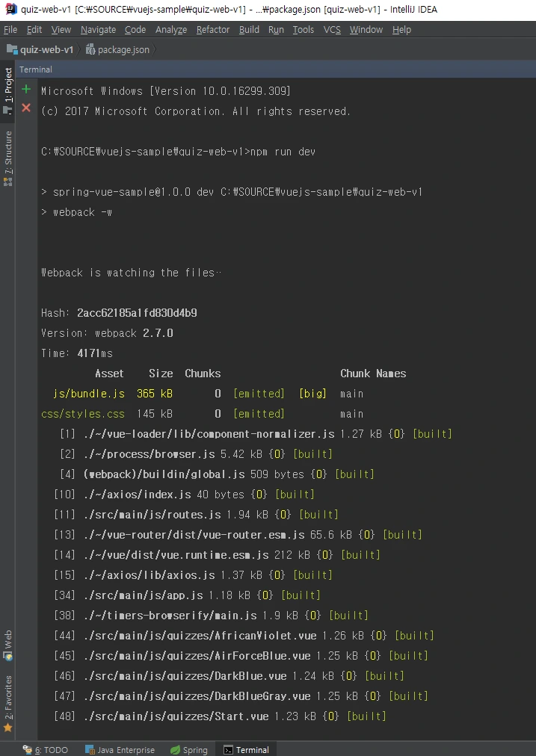536x756 pixels.
Task: Open the Java Enterprise tool window
Action: pos(120,750)
